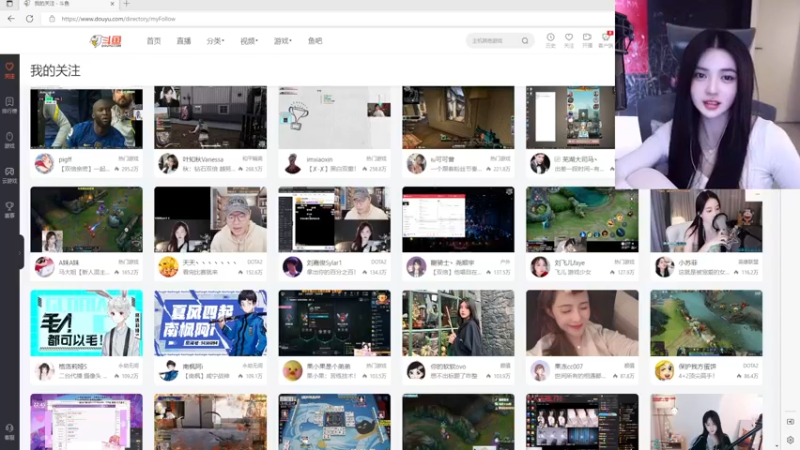Open 叶知秋Vanessa stream thumbnail
Viewport: 800px width, 450px height.
pyautogui.click(x=210, y=117)
